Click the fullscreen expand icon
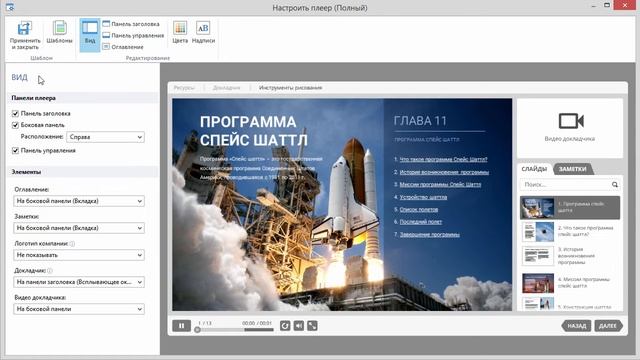 313,326
